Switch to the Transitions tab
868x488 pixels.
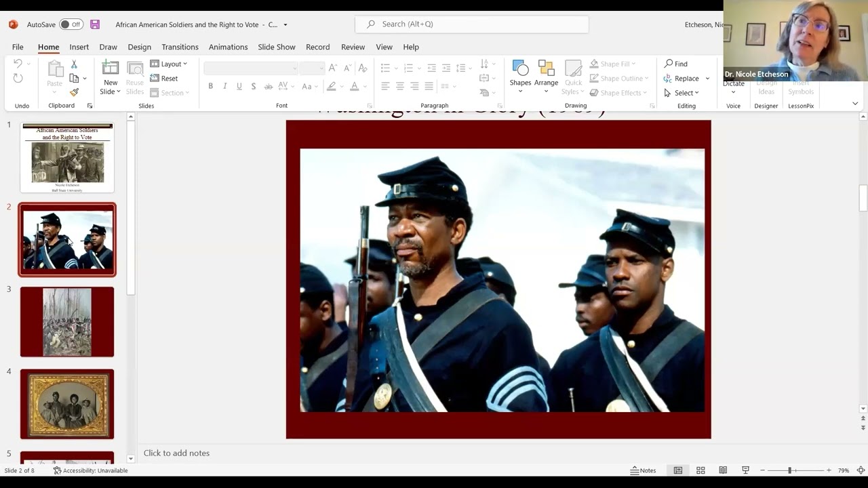(180, 47)
